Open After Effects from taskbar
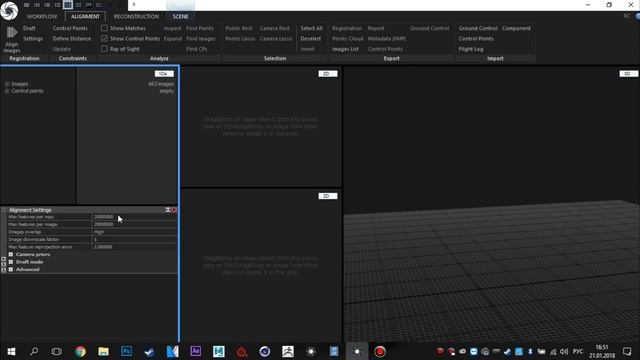Image resolution: width=640 pixels, height=360 pixels. coord(196,351)
